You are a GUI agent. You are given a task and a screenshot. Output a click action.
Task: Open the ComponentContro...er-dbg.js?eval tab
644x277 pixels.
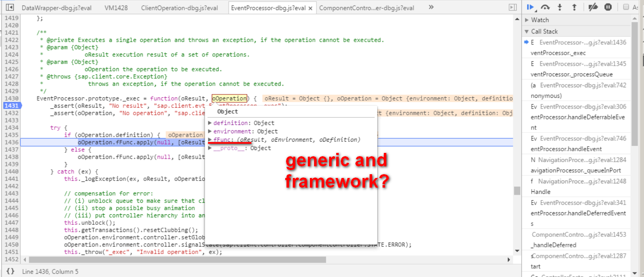pyautogui.click(x=367, y=8)
